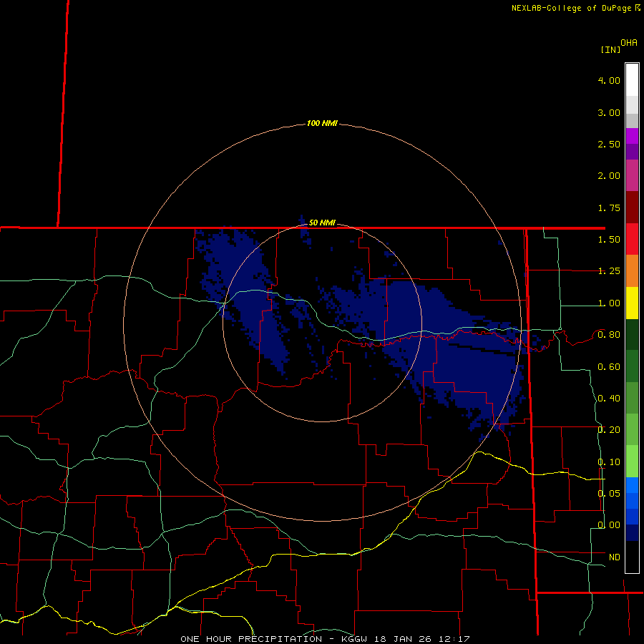Viewport: 644px width, 644px height.
Task: Pick the yellow legend swatch
Action: [x=632, y=303]
